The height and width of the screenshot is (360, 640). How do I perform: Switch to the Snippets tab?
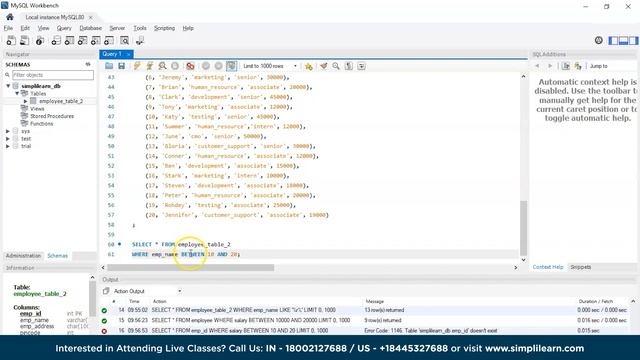pos(580,267)
